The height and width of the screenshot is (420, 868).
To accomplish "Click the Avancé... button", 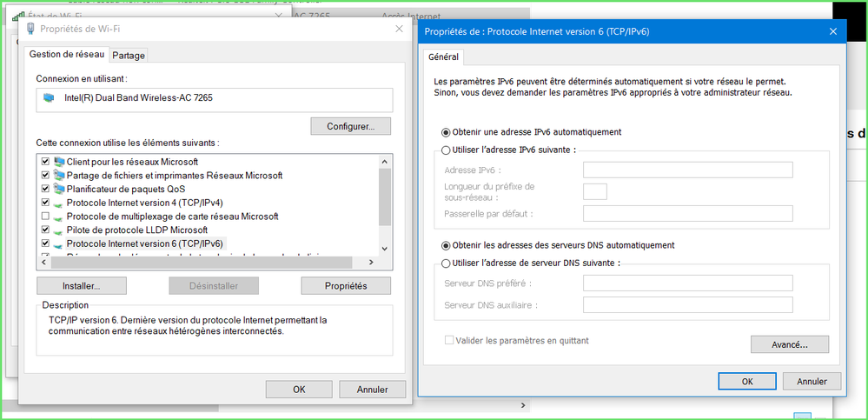I will [x=790, y=344].
